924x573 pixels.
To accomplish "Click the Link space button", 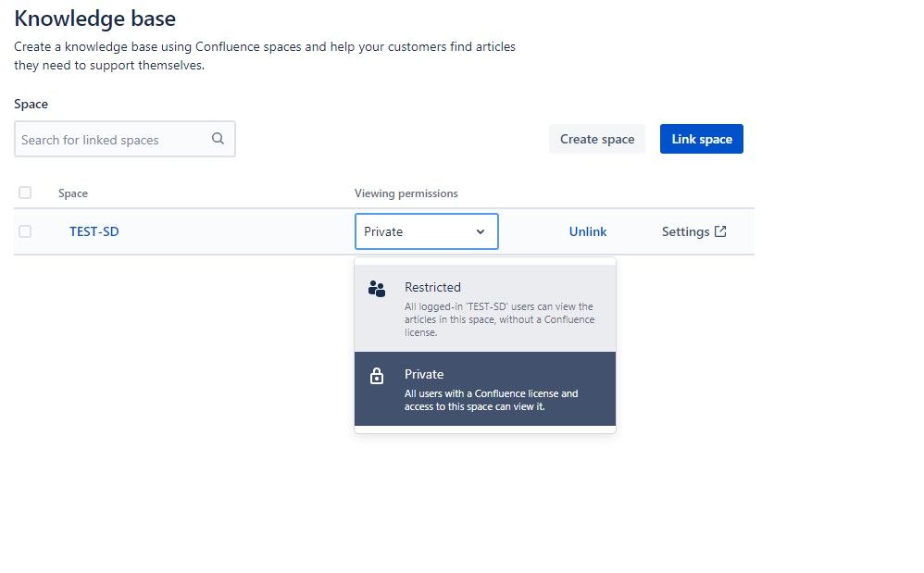I will point(701,138).
